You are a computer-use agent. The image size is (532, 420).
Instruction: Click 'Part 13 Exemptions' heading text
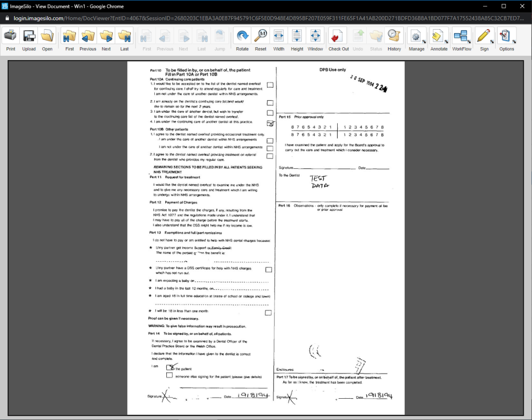tap(185, 233)
